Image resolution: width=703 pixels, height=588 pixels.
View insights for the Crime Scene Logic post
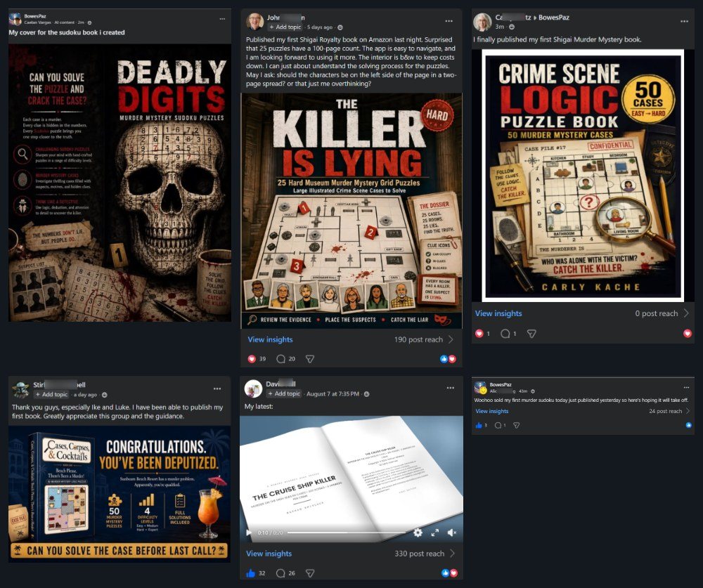point(498,313)
